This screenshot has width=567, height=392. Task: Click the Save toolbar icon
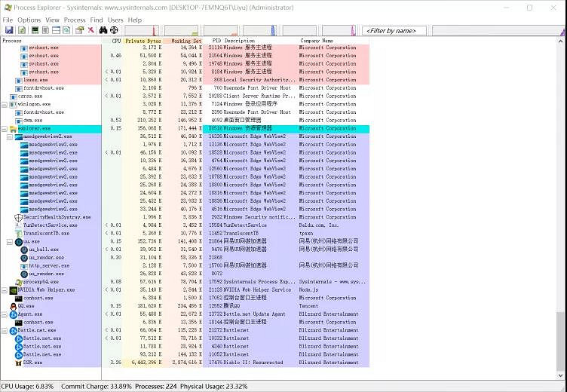[x=9, y=30]
